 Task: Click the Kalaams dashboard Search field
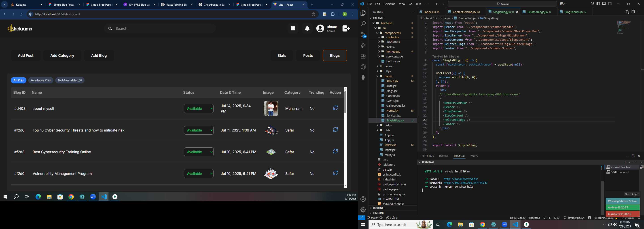(160, 28)
